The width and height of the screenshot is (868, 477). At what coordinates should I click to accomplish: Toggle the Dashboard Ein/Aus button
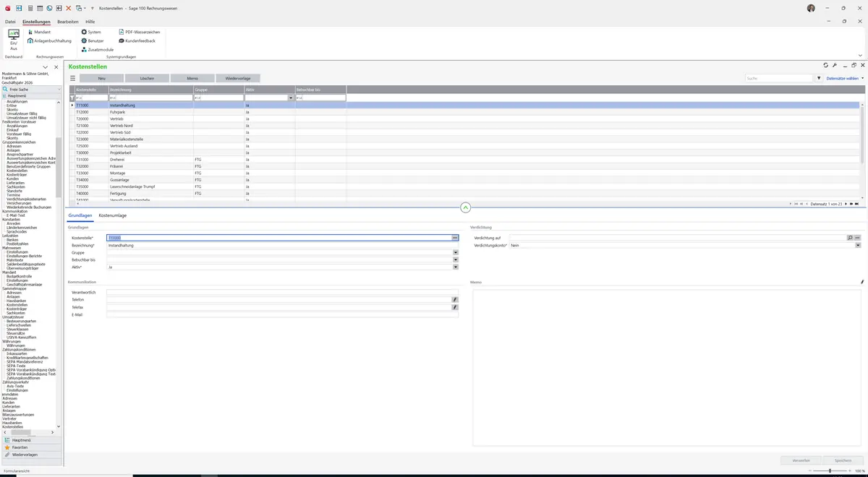click(x=13, y=40)
